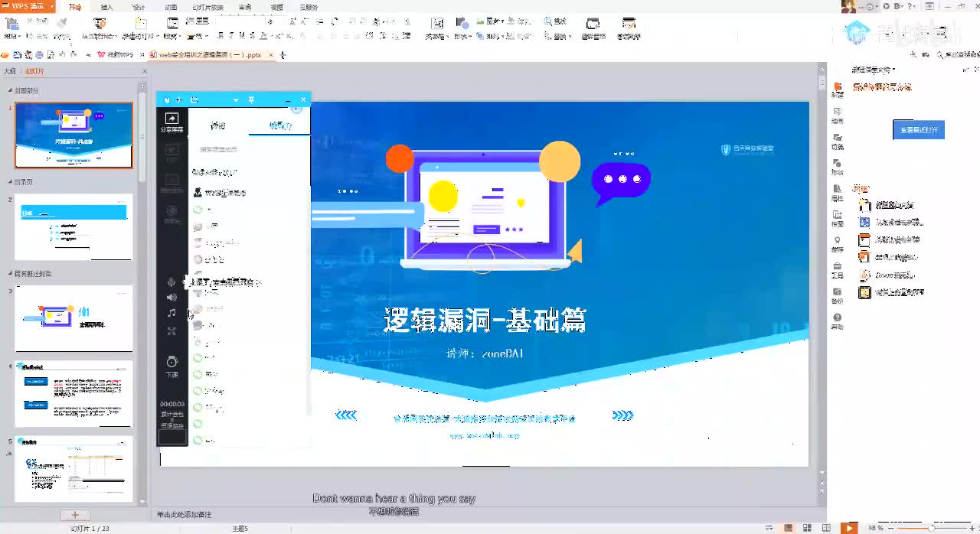The image size is (980, 534).
Task: Open the 云服务 ribbon tab
Action: pos(309,7)
